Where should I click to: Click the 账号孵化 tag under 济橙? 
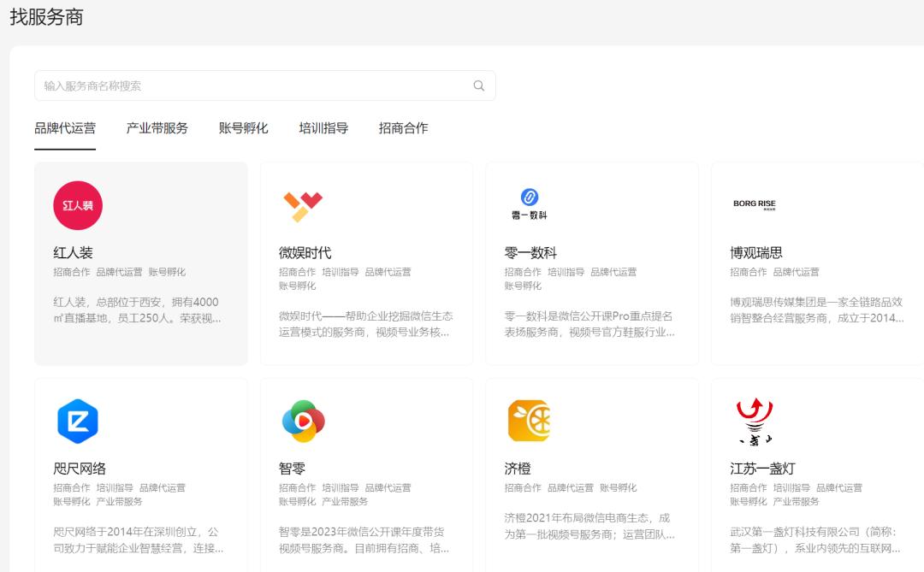pyautogui.click(x=619, y=487)
